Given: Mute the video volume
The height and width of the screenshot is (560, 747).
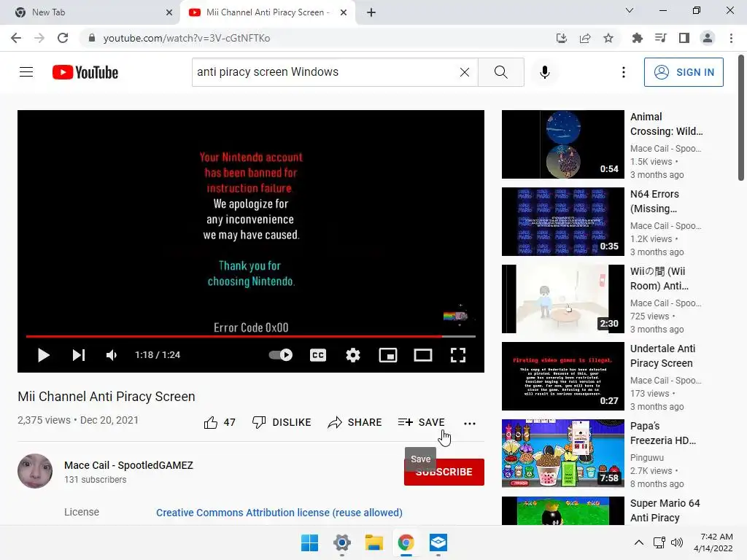Looking at the screenshot, I should coord(112,355).
